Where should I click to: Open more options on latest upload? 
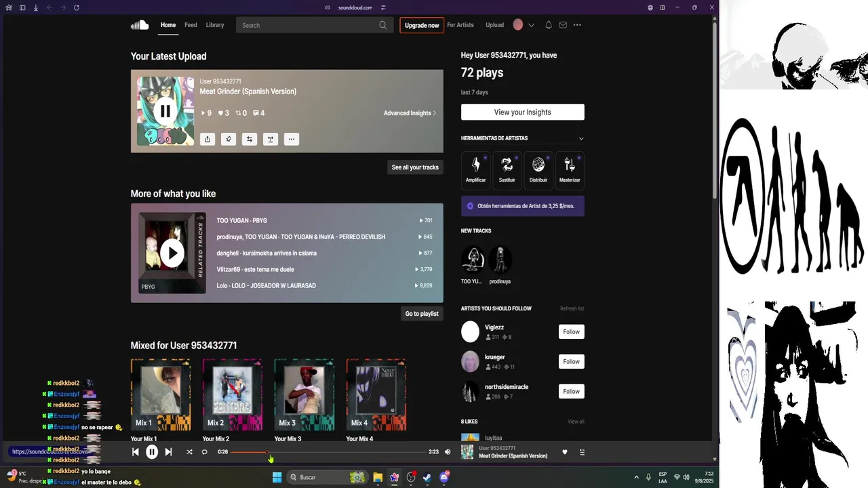(292, 139)
